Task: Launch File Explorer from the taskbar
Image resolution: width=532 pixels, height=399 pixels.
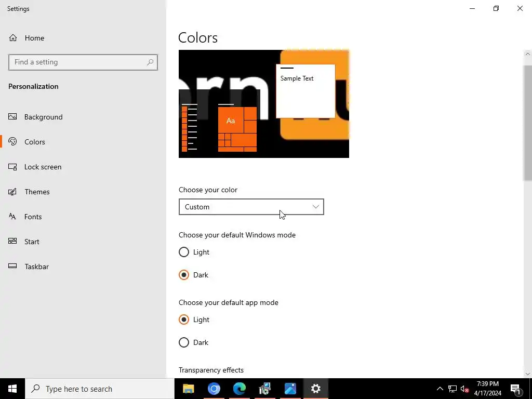Action: click(x=188, y=389)
